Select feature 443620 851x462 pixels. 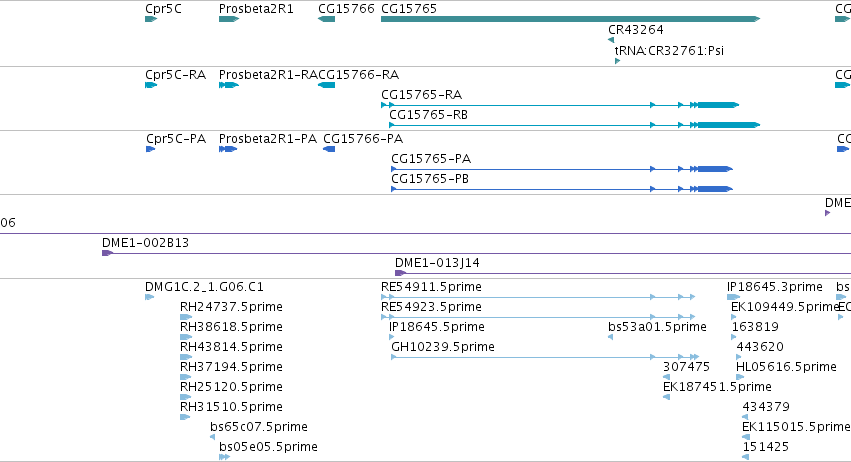click(760, 347)
